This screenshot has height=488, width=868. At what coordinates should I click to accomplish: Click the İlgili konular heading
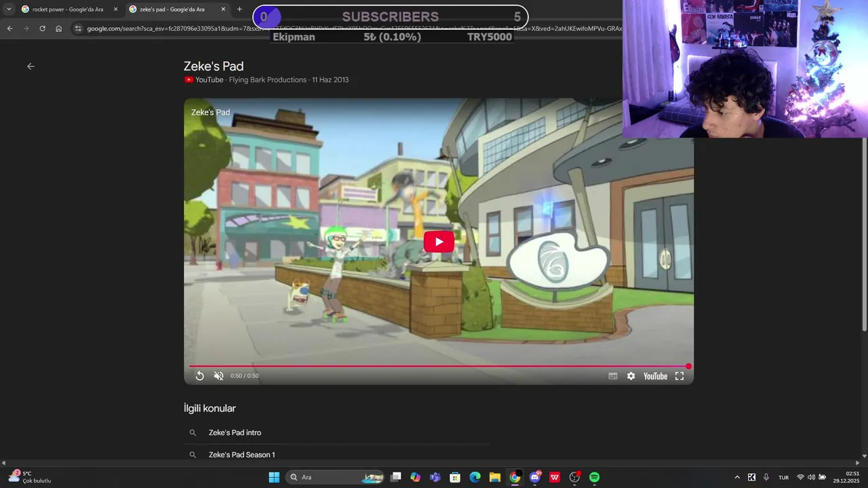pos(210,409)
